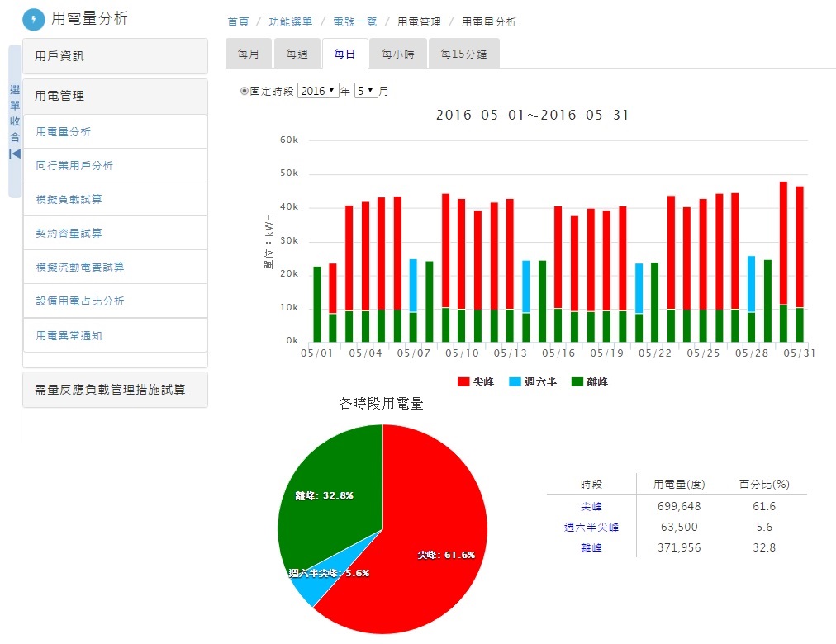836x644 pixels.
Task: Open the 2016 year dropdown
Action: 317,91
